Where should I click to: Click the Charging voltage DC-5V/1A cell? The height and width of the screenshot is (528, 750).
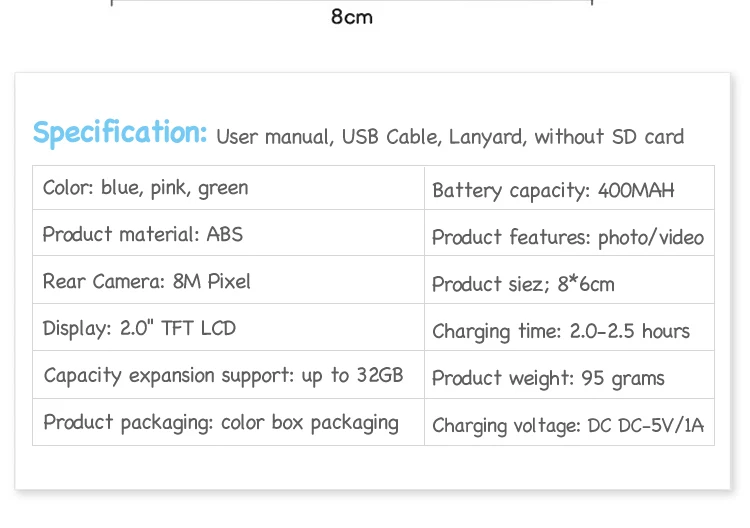pos(568,425)
